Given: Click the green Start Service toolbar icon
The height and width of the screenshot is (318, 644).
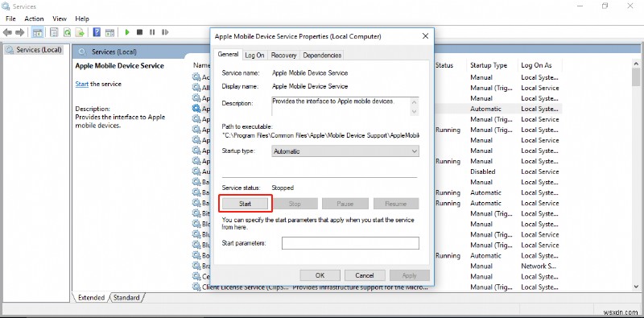Looking at the screenshot, I should (x=127, y=32).
